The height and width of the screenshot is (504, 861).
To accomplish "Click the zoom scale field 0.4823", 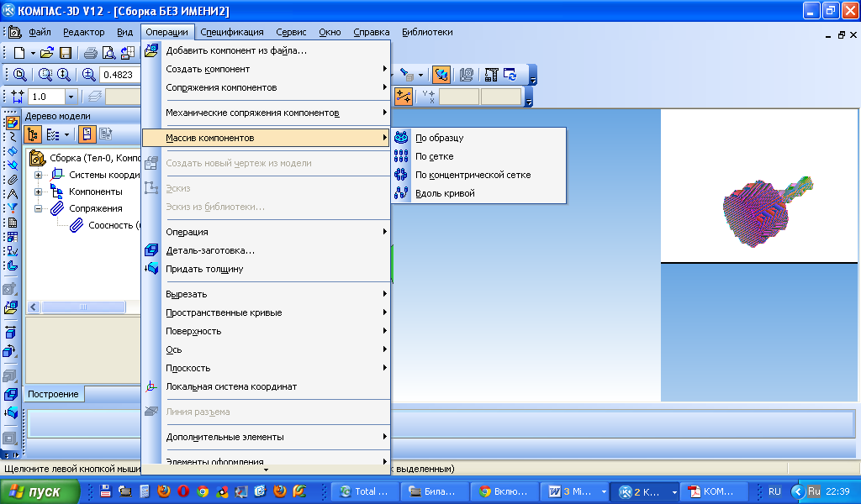I will (x=120, y=75).
